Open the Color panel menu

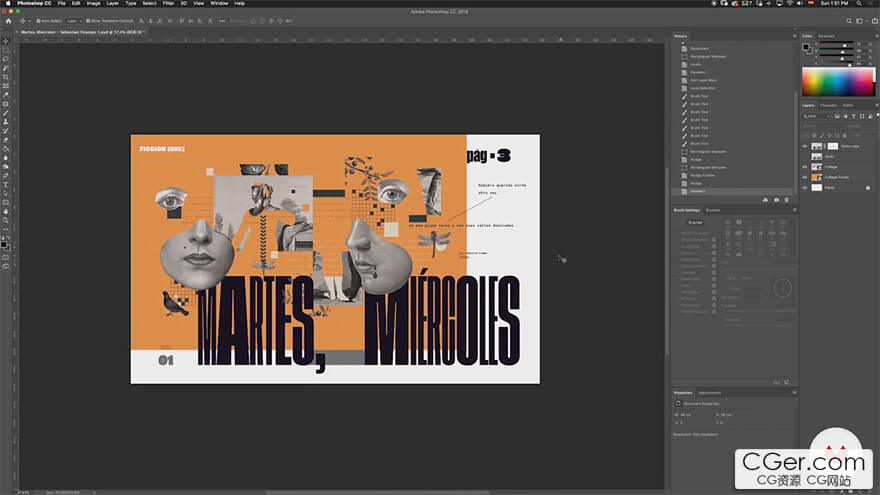pyautogui.click(x=877, y=36)
